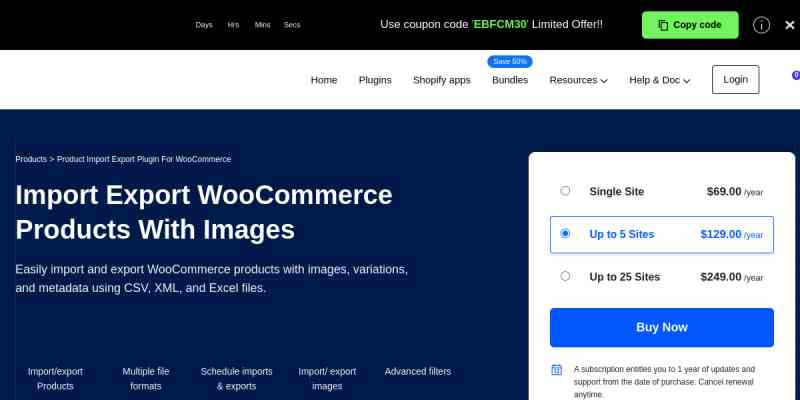
Task: Click the 'Product Import Export Plugin For WooCommerce' breadcrumb
Action: [144, 159]
